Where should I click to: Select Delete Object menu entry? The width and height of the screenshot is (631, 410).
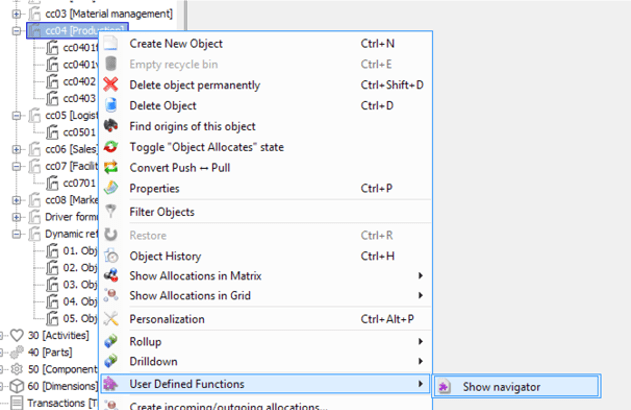266,105
